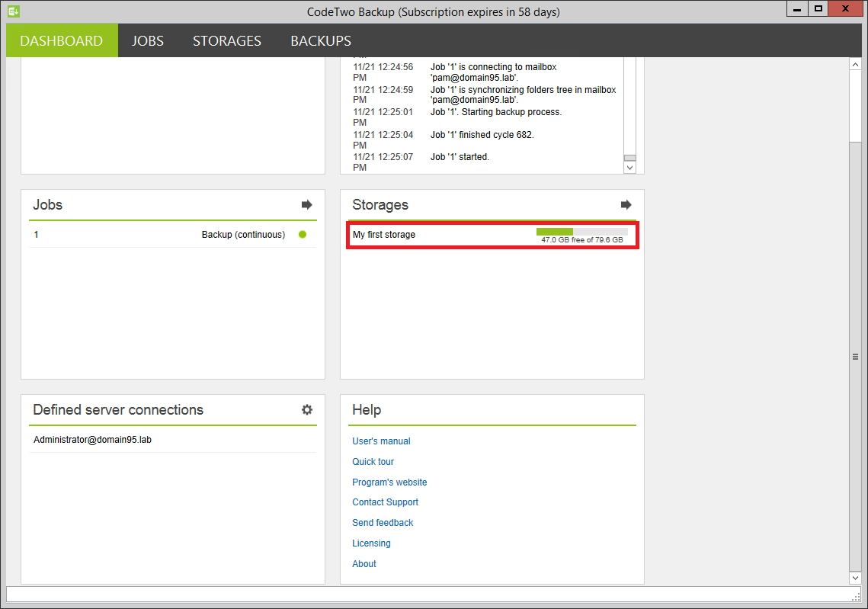
Task: Click the Jobs panel arrow icon
Action: (306, 205)
